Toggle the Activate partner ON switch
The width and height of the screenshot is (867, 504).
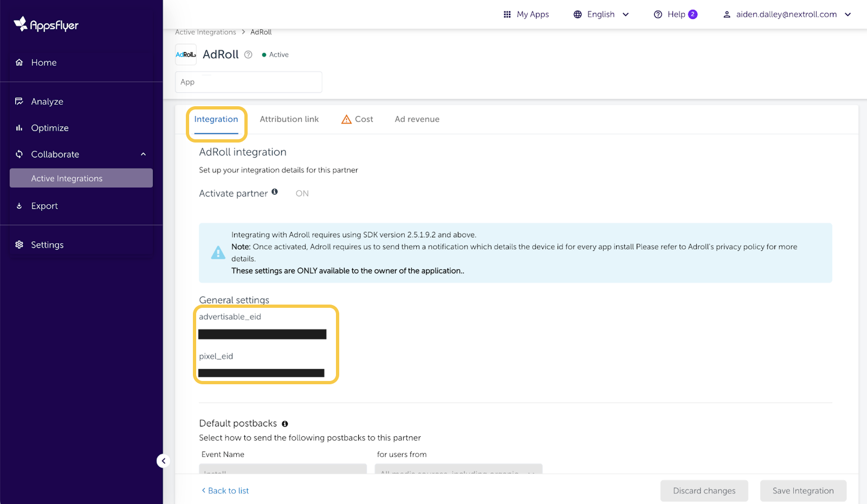pos(302,193)
